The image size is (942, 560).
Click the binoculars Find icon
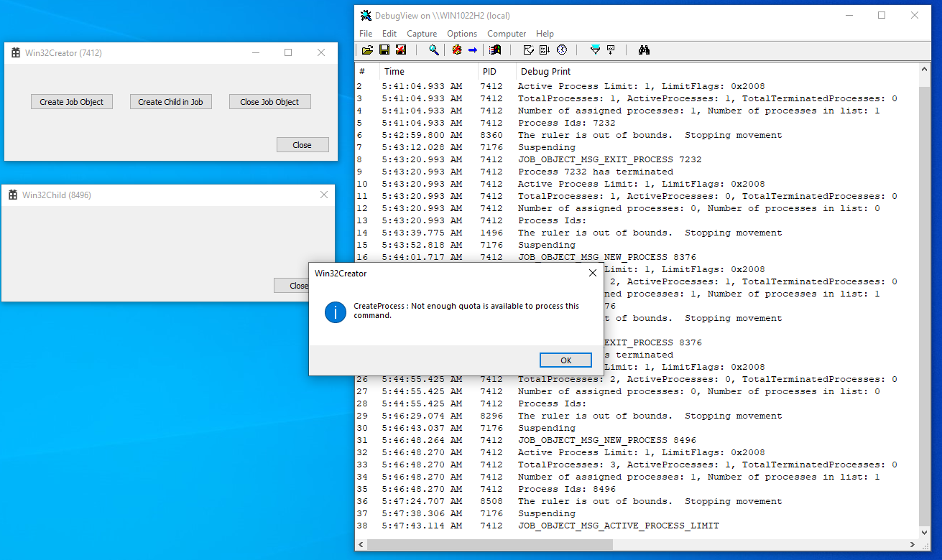(644, 50)
